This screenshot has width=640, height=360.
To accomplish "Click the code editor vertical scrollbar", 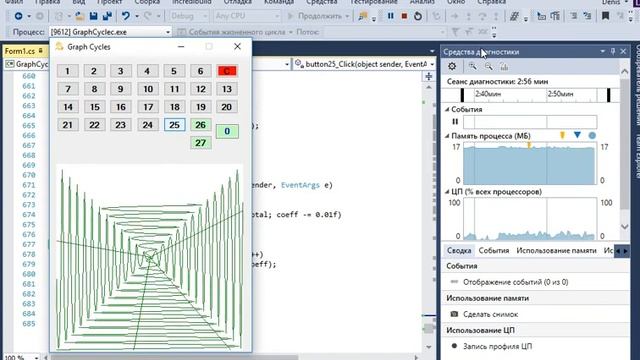I will click(429, 216).
